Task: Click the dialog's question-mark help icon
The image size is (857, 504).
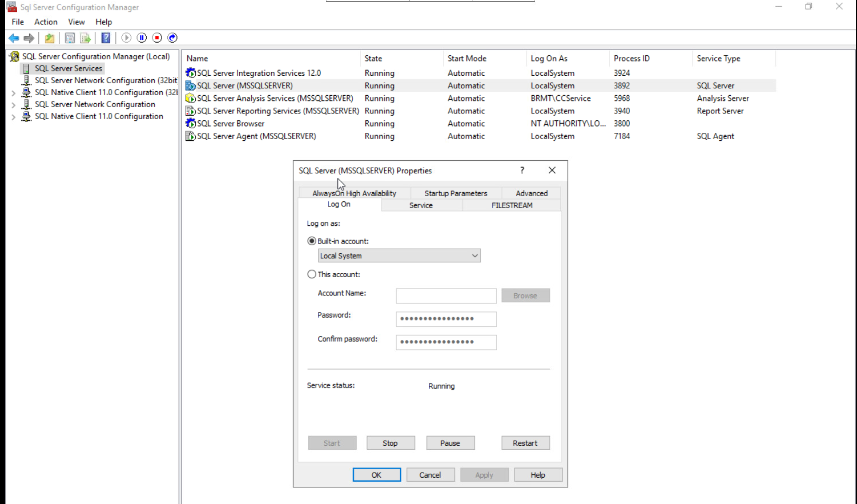Action: [522, 170]
